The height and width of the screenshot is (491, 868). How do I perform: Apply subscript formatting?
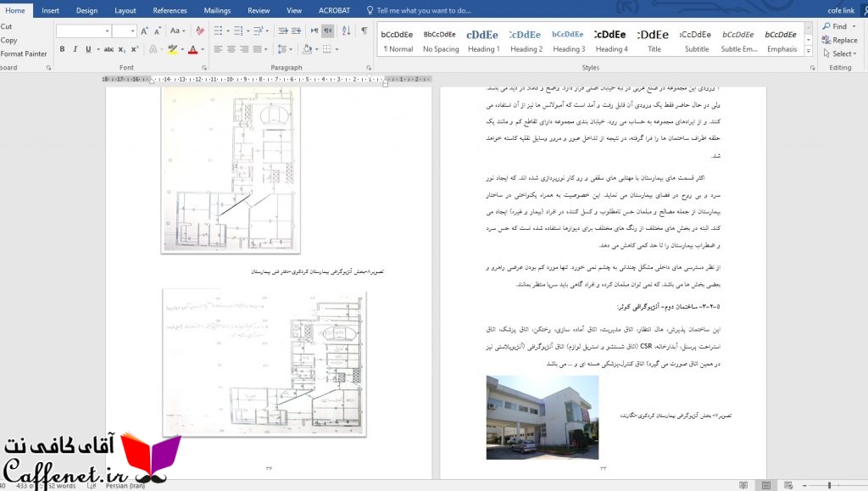(x=122, y=49)
